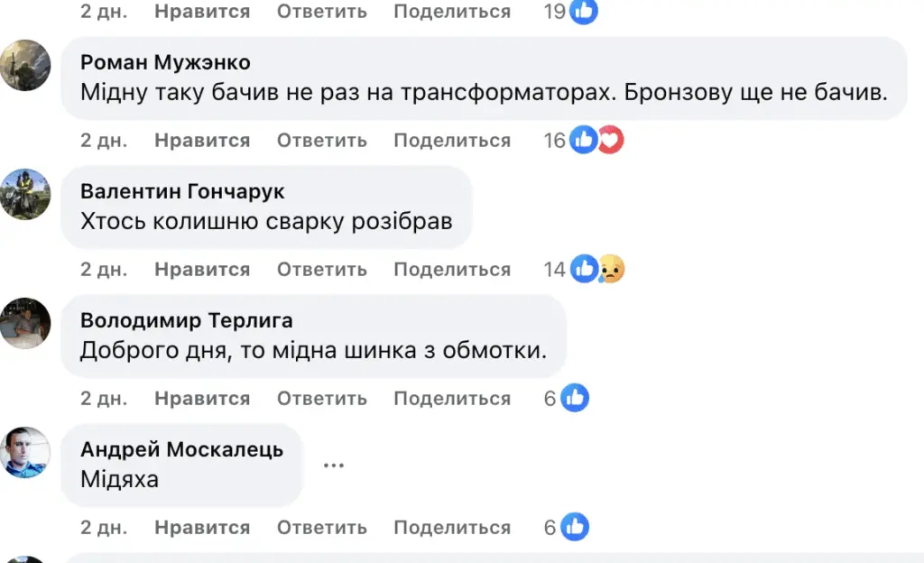Click Валентин Гончарук's profile picture
This screenshot has width=924, height=563.
pyautogui.click(x=25, y=192)
